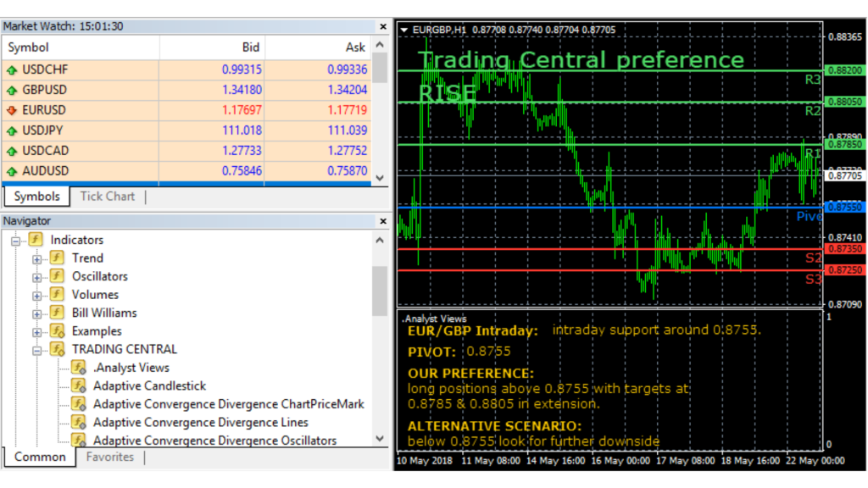This screenshot has width=868, height=488.
Task: Click the Volumes folder icon
Action: click(57, 294)
